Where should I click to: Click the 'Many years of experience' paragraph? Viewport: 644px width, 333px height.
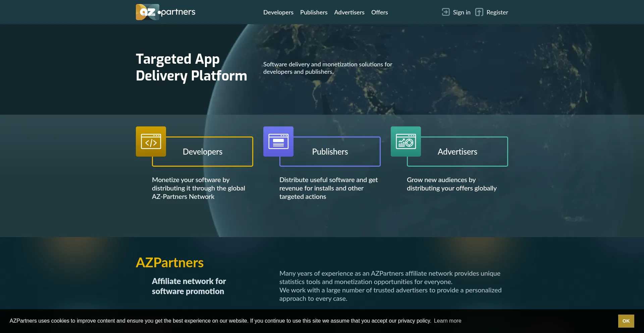click(x=390, y=286)
